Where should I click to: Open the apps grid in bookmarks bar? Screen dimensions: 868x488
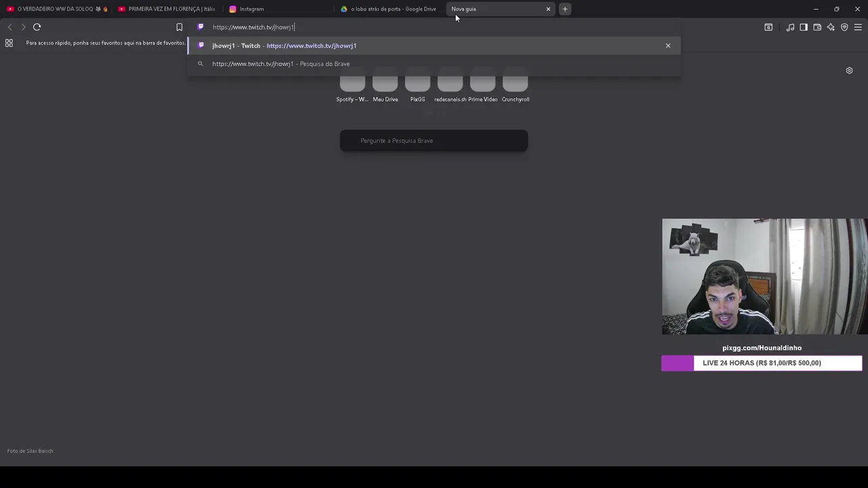click(x=9, y=43)
